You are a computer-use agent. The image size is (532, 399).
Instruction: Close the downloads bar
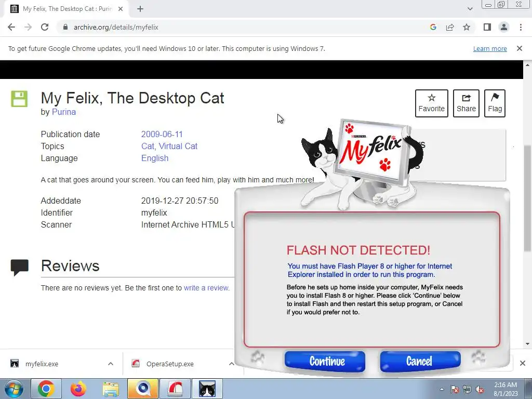pos(523,363)
